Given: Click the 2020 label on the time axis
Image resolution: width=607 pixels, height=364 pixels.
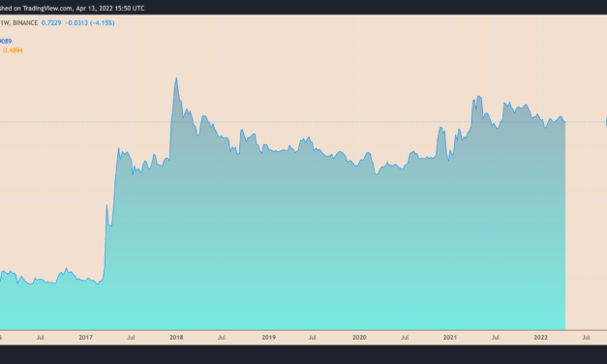Looking at the screenshot, I should 359,337.
